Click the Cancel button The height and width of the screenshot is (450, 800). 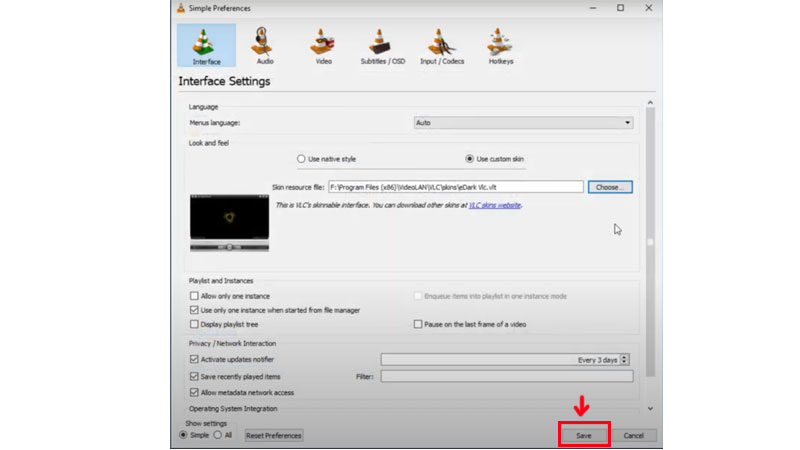tap(634, 436)
